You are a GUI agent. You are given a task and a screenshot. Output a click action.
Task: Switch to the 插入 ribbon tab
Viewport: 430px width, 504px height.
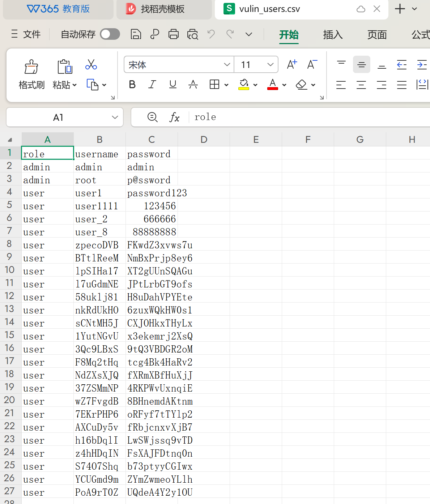[x=332, y=35]
